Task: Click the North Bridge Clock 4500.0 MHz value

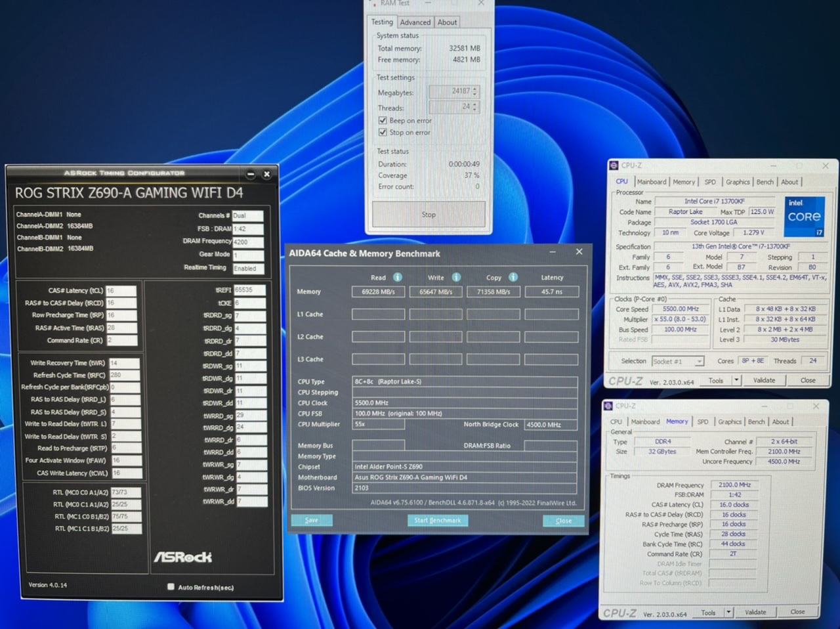Action: 550,425
